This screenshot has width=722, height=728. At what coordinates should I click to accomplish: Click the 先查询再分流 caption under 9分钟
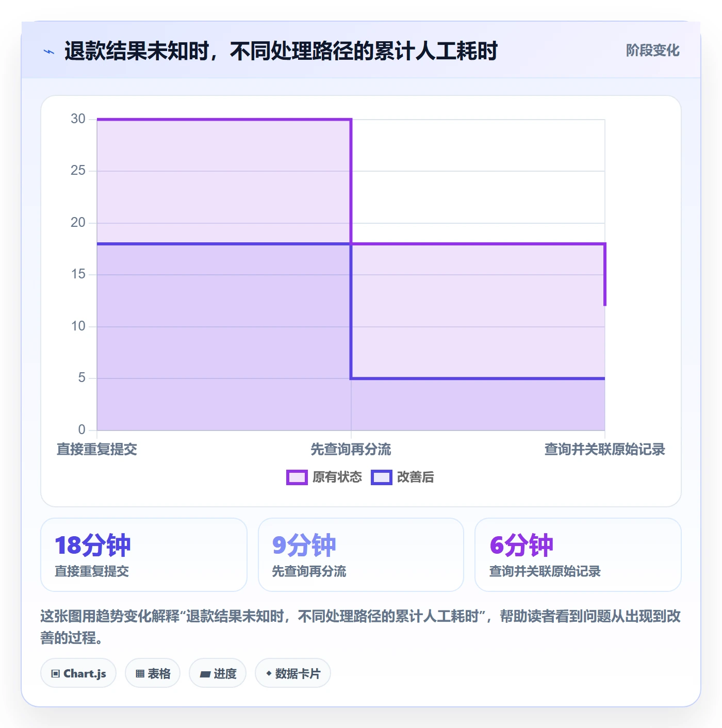point(309,571)
